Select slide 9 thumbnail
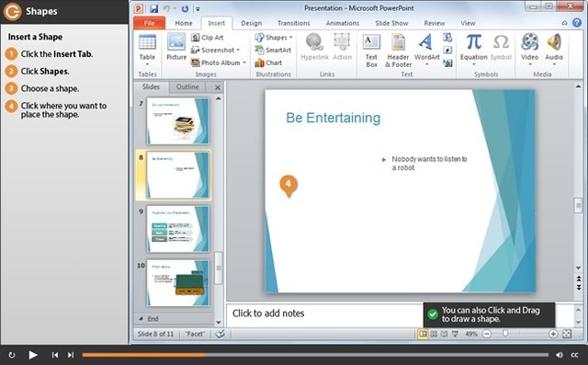 pyautogui.click(x=177, y=229)
